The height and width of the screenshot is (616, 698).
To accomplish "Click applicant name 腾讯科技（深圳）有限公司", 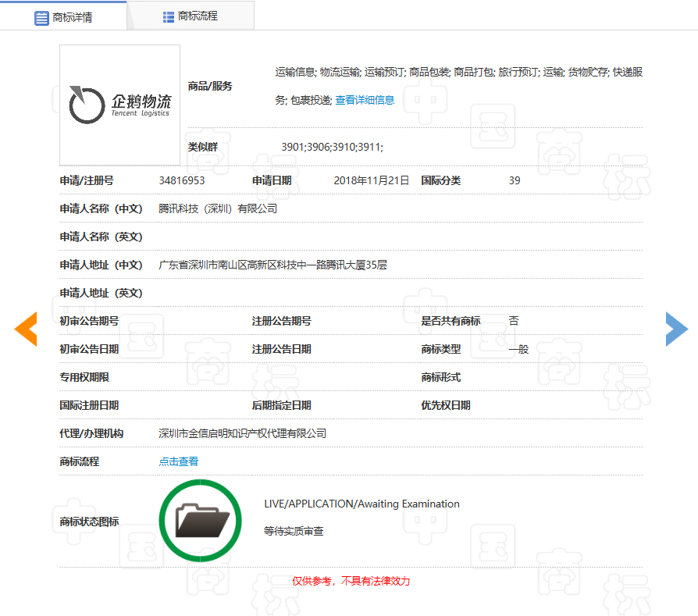I will [218, 208].
